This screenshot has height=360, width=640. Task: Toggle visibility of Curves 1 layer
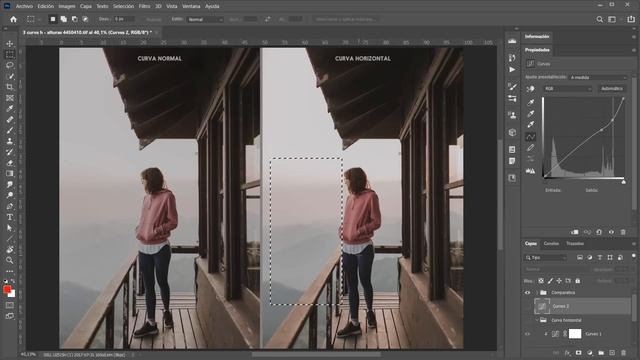(x=527, y=334)
